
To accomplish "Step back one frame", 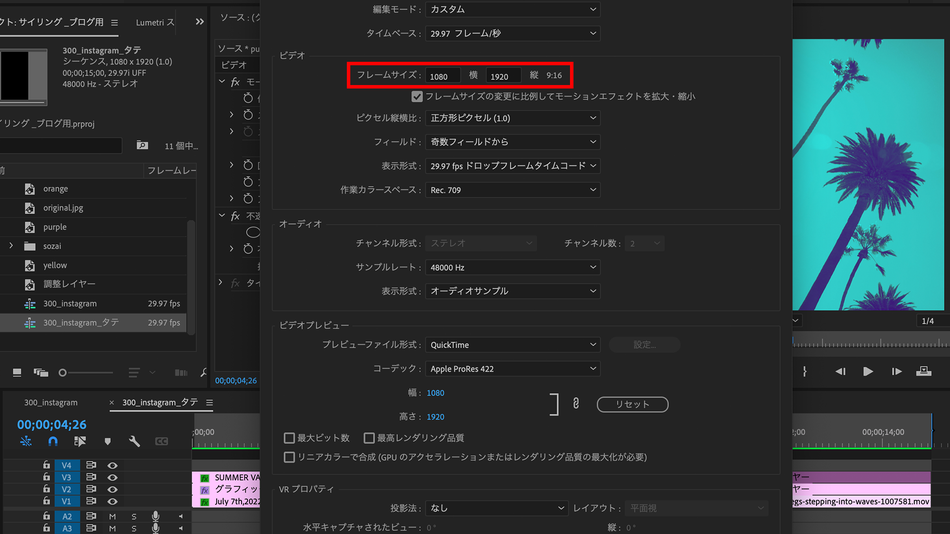I will pyautogui.click(x=840, y=371).
